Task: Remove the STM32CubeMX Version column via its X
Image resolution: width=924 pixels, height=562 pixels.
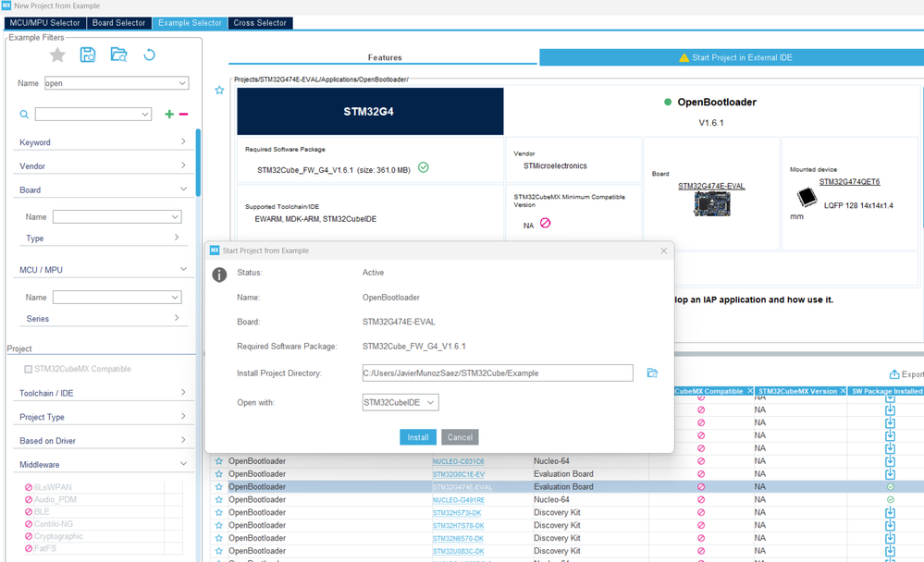Action: pyautogui.click(x=843, y=391)
